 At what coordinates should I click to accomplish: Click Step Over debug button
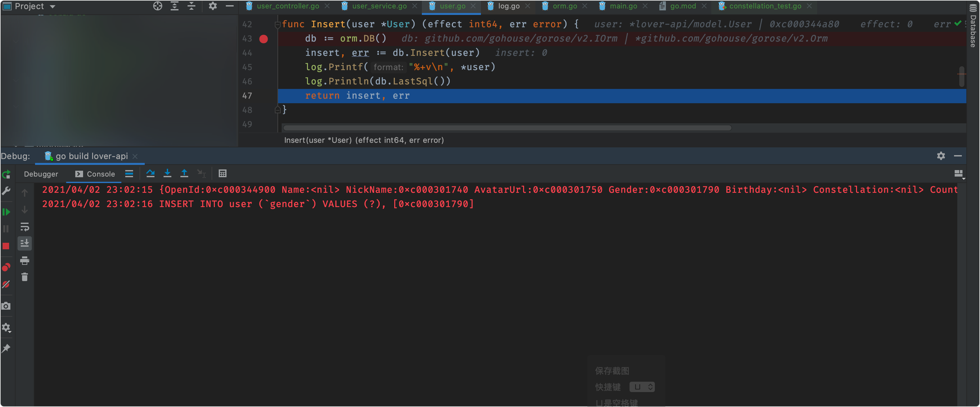(x=150, y=174)
